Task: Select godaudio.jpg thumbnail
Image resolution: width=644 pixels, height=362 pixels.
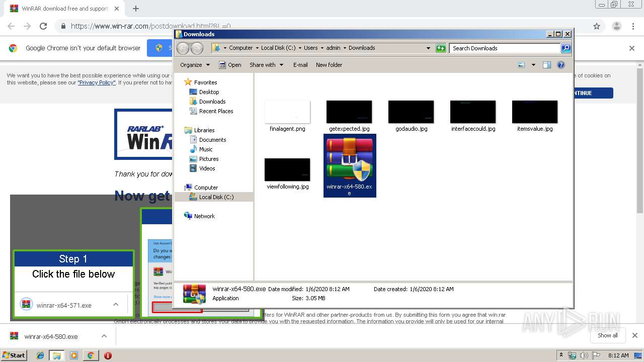Action: [411, 112]
